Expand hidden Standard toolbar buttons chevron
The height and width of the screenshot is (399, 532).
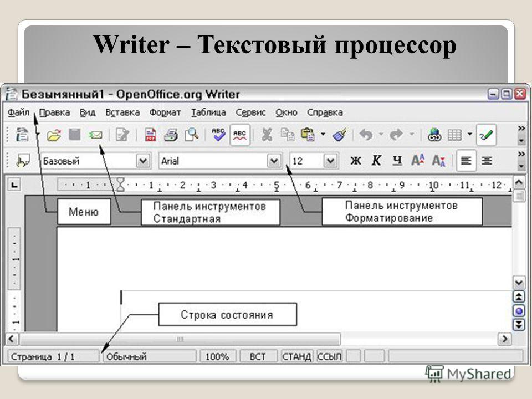pos(521,128)
